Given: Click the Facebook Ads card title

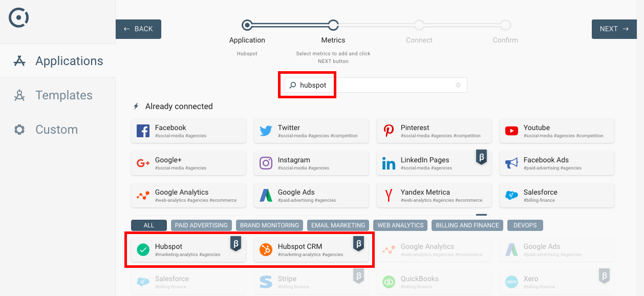Looking at the screenshot, I should (x=546, y=160).
